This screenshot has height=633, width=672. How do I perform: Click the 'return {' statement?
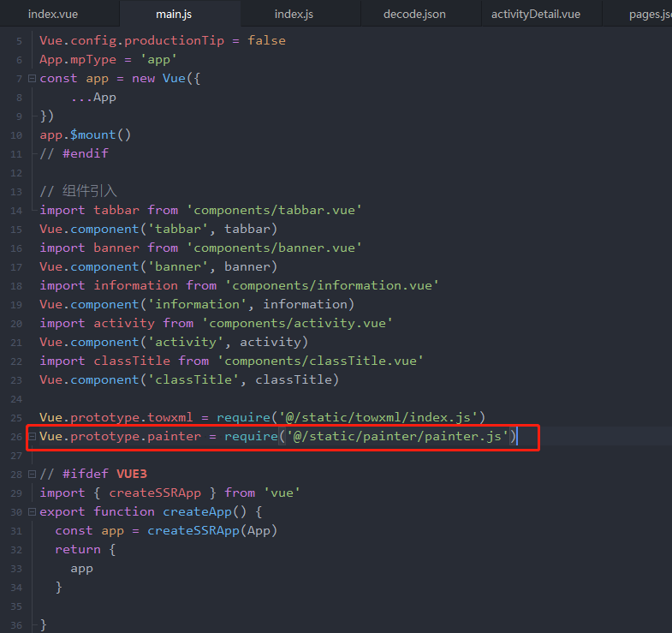point(86,550)
